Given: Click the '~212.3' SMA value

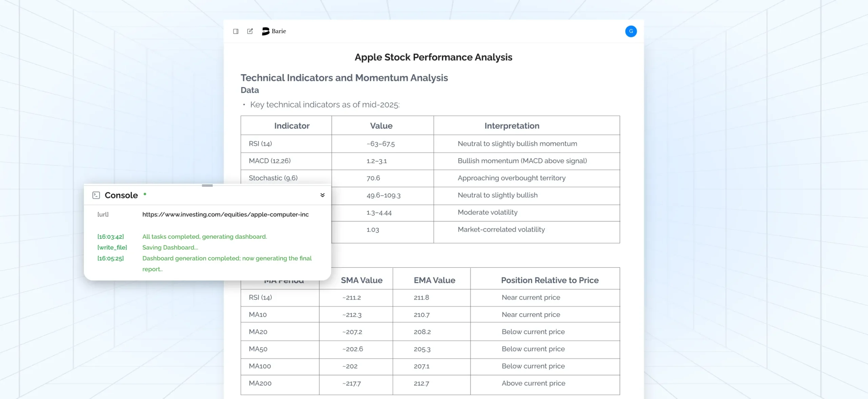Looking at the screenshot, I should click(352, 315).
